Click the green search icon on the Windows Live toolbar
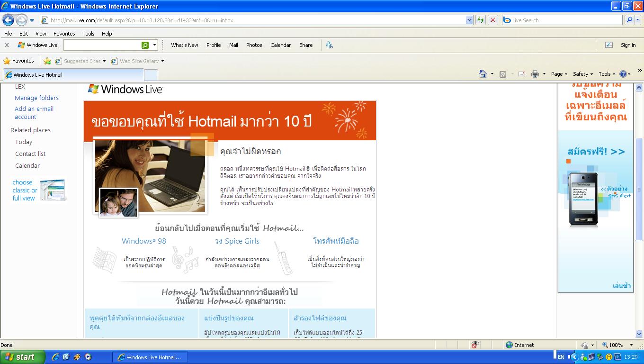 [x=145, y=45]
